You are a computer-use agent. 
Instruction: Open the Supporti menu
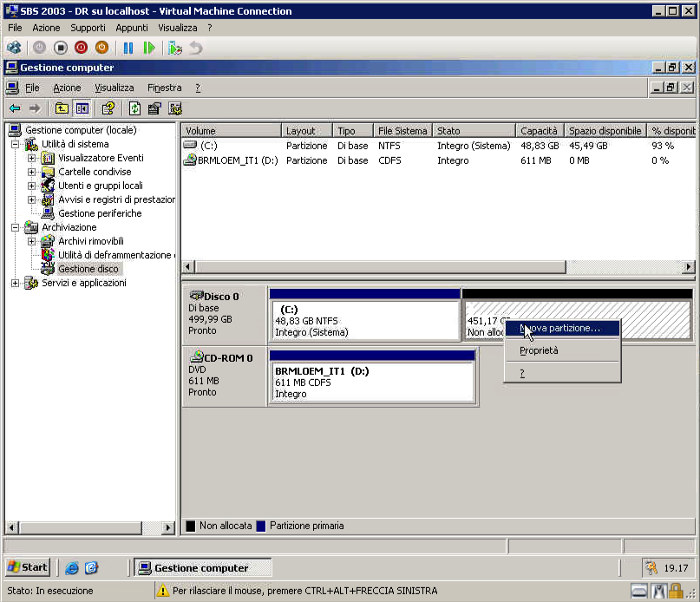click(88, 28)
